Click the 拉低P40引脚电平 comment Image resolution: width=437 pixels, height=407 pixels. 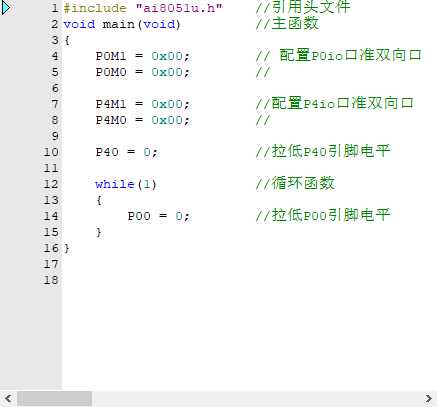[323, 151]
